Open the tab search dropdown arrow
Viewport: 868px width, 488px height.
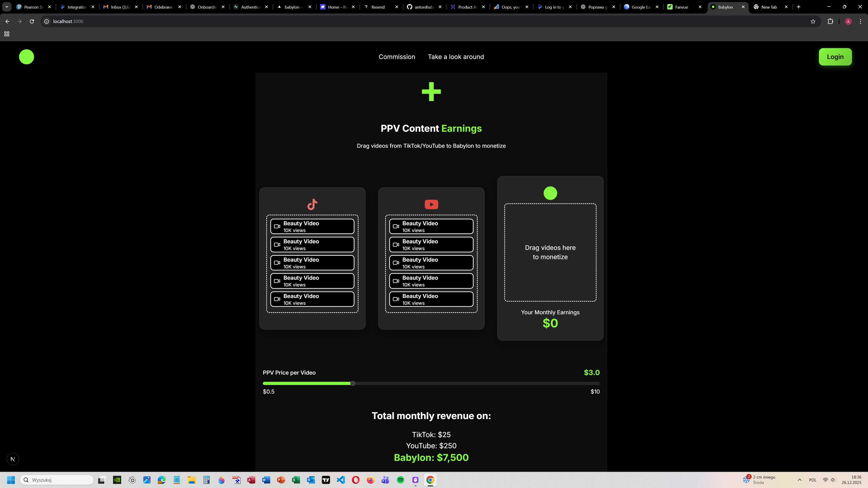pyautogui.click(x=6, y=7)
